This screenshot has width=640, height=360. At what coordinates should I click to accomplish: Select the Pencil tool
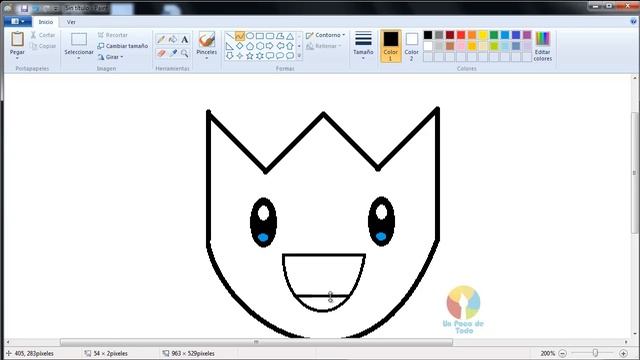[161, 39]
